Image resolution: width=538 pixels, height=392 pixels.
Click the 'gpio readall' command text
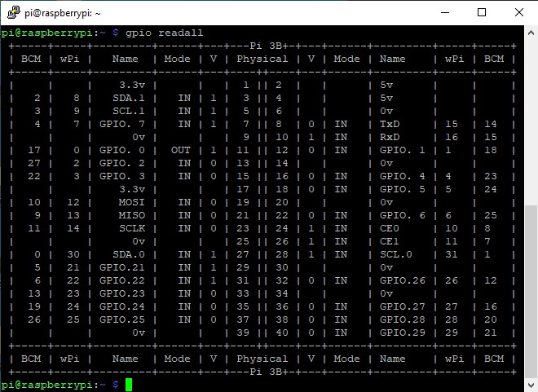[x=165, y=33]
